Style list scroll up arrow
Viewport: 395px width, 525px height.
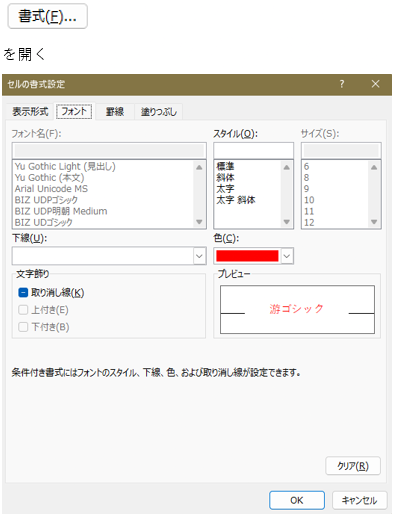click(287, 167)
